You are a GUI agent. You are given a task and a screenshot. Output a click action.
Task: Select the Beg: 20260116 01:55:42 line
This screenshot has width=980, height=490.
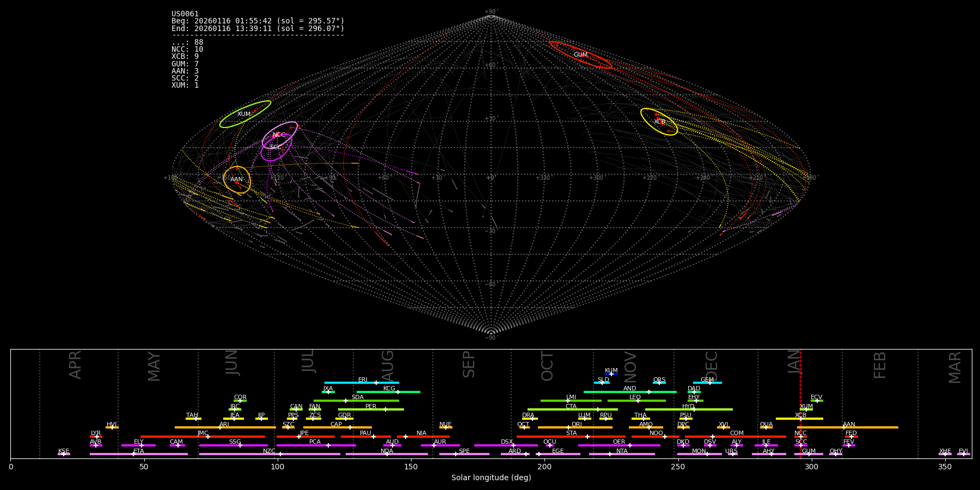click(x=258, y=21)
